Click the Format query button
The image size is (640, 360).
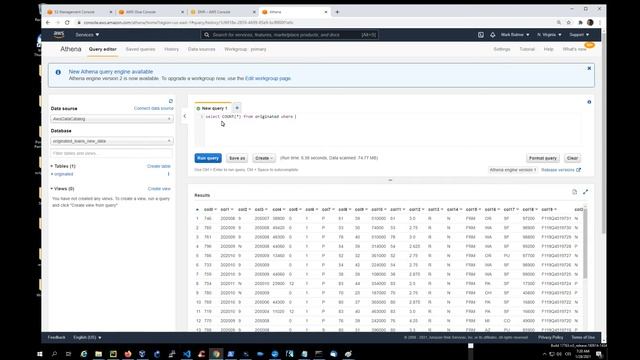tap(542, 158)
